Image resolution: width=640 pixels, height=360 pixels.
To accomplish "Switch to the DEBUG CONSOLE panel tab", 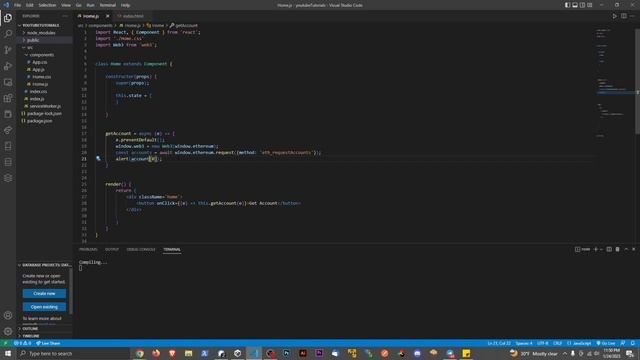I will tap(141, 249).
